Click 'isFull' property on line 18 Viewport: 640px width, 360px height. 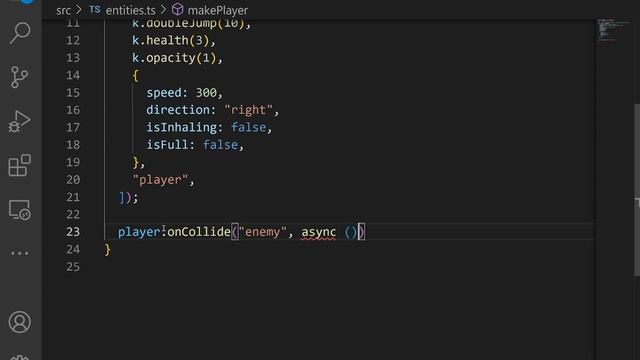coord(167,145)
